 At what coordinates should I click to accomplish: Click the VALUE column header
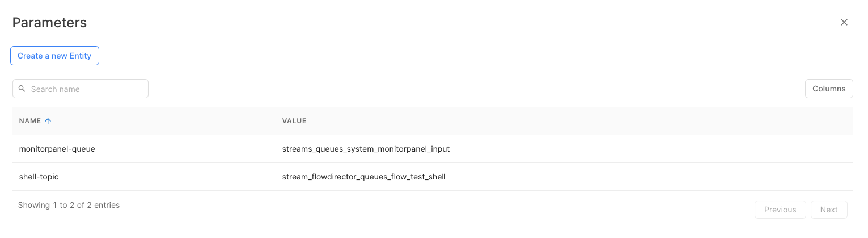[x=294, y=121]
